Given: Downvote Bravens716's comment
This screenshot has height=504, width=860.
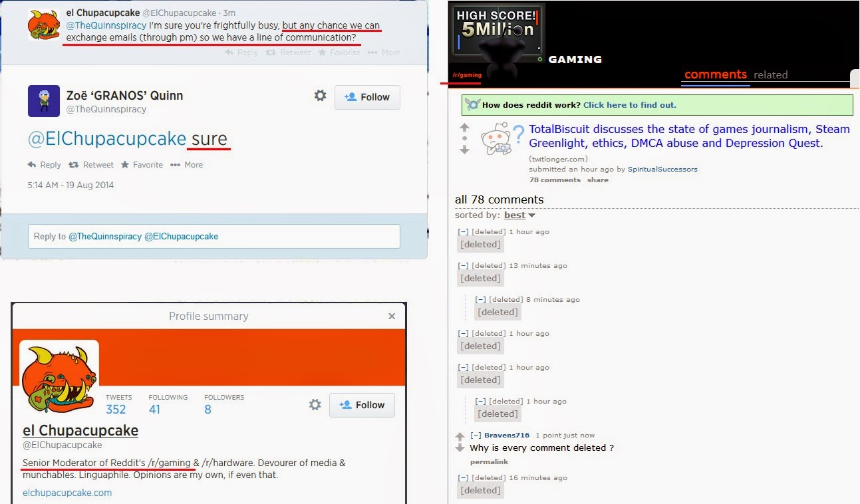Looking at the screenshot, I should [460, 448].
